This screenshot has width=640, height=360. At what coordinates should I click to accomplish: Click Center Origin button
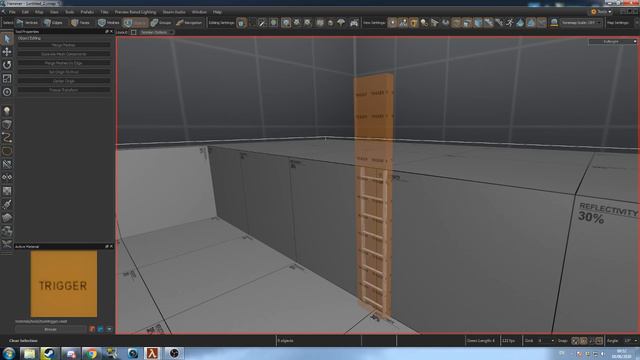[64, 81]
